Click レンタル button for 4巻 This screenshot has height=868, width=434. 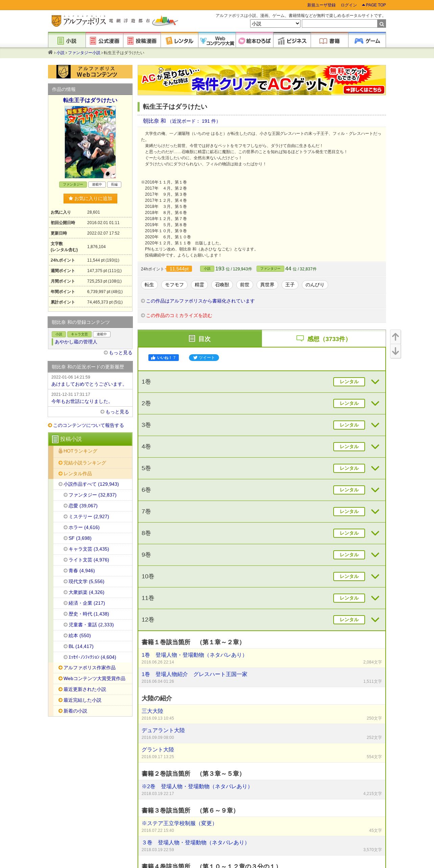pos(349,447)
